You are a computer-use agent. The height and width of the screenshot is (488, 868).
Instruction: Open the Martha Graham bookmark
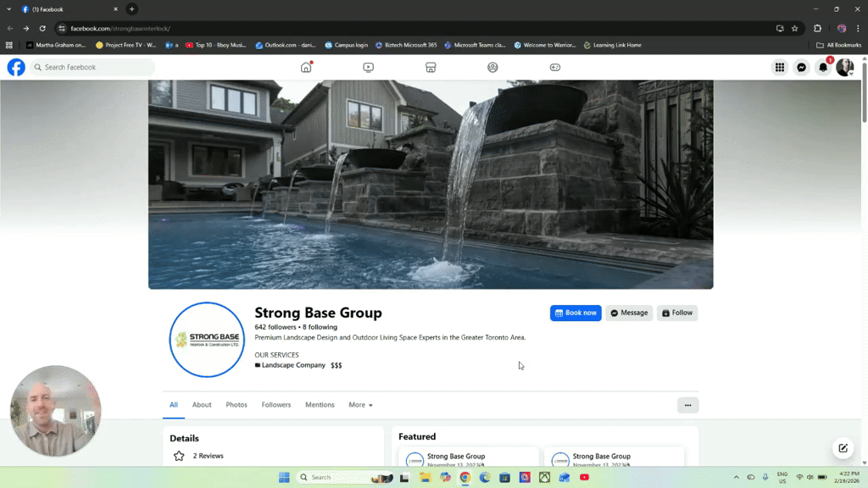[56, 45]
